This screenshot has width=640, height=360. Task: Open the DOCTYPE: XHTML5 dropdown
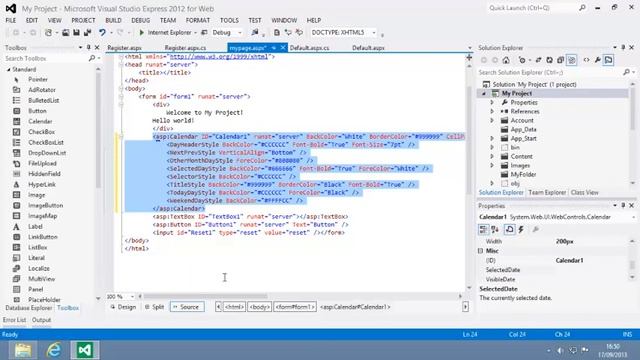click(x=373, y=32)
